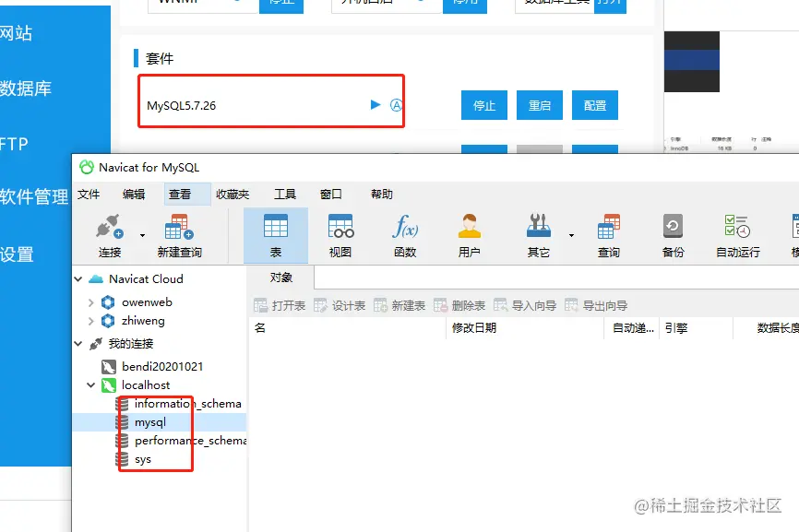Click the 设计表 button

click(x=340, y=305)
